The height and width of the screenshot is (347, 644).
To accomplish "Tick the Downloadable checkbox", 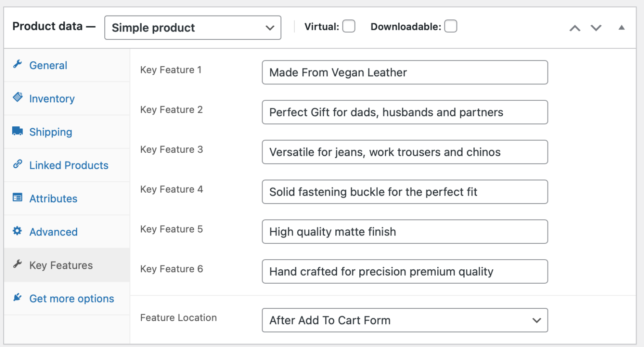I will (451, 26).
